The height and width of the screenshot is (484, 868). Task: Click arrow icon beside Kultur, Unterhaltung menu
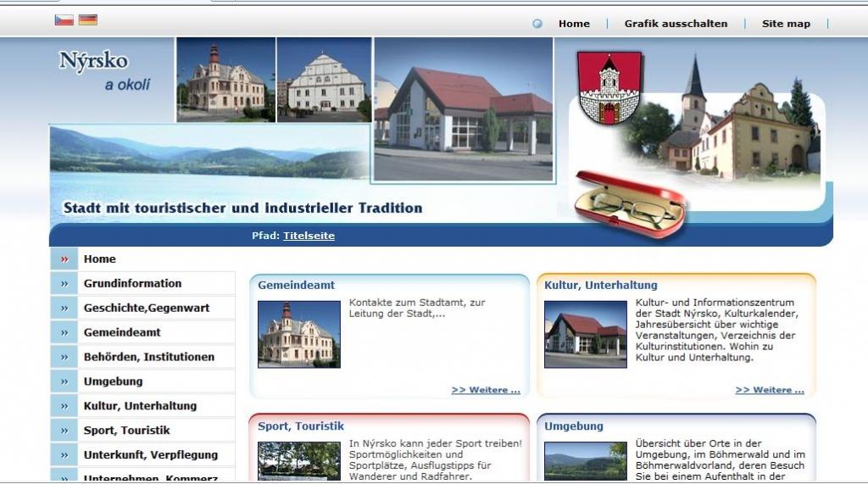click(64, 406)
